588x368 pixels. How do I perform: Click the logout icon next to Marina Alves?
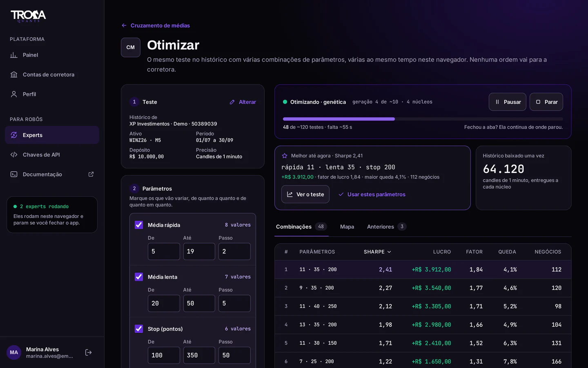88,352
